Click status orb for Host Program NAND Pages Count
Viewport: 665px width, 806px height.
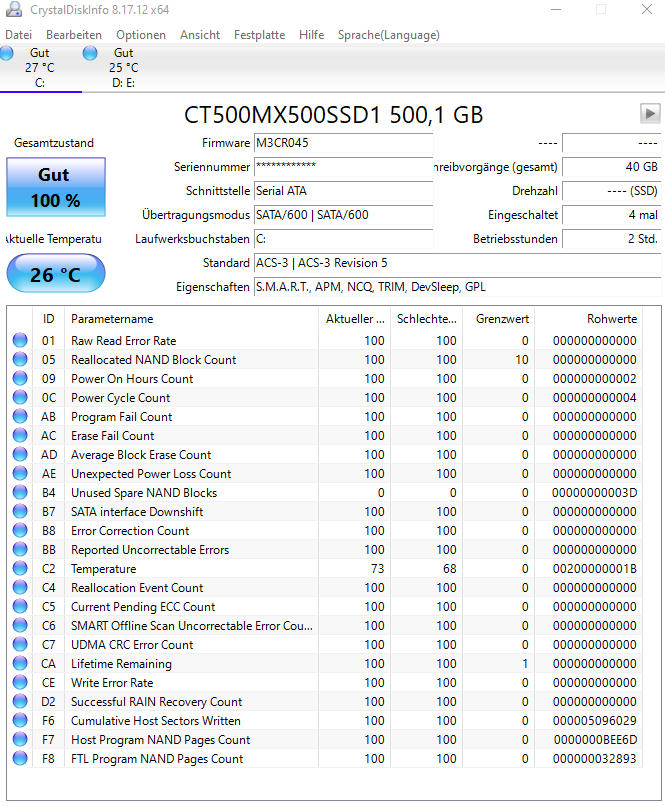pyautogui.click(x=20, y=740)
